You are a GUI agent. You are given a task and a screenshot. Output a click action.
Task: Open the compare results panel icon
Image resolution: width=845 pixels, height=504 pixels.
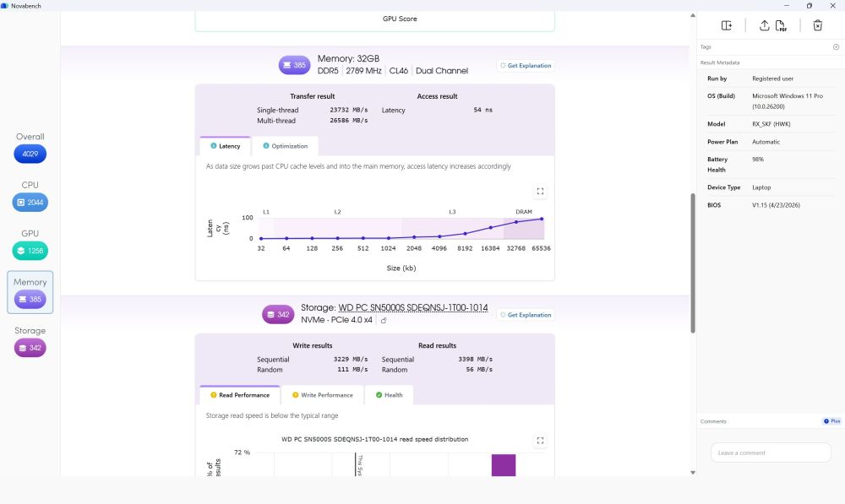(x=727, y=25)
